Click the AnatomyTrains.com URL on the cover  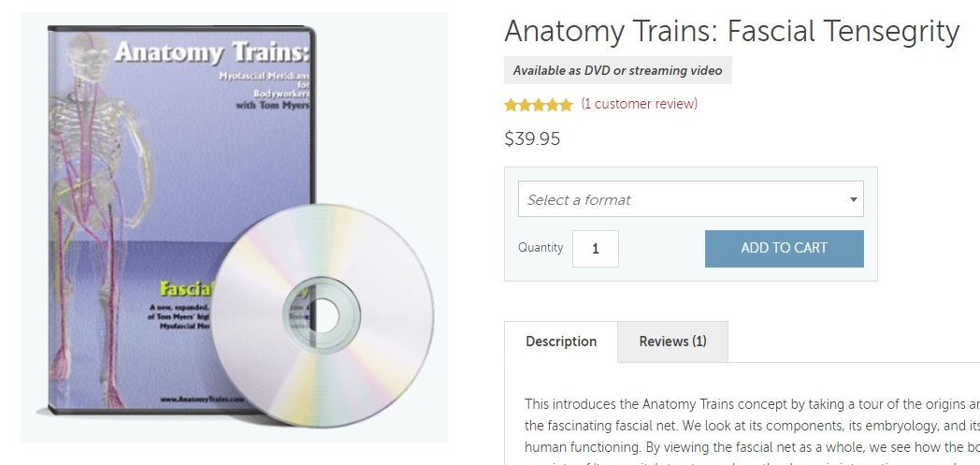coord(197,398)
